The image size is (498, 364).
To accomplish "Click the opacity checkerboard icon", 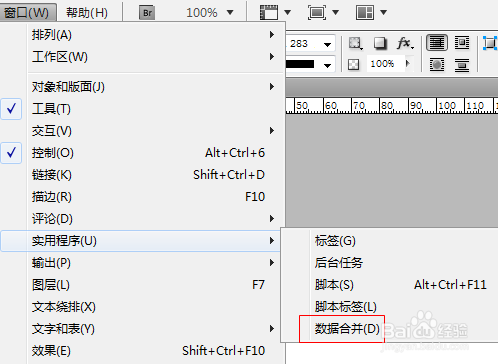I will (353, 64).
